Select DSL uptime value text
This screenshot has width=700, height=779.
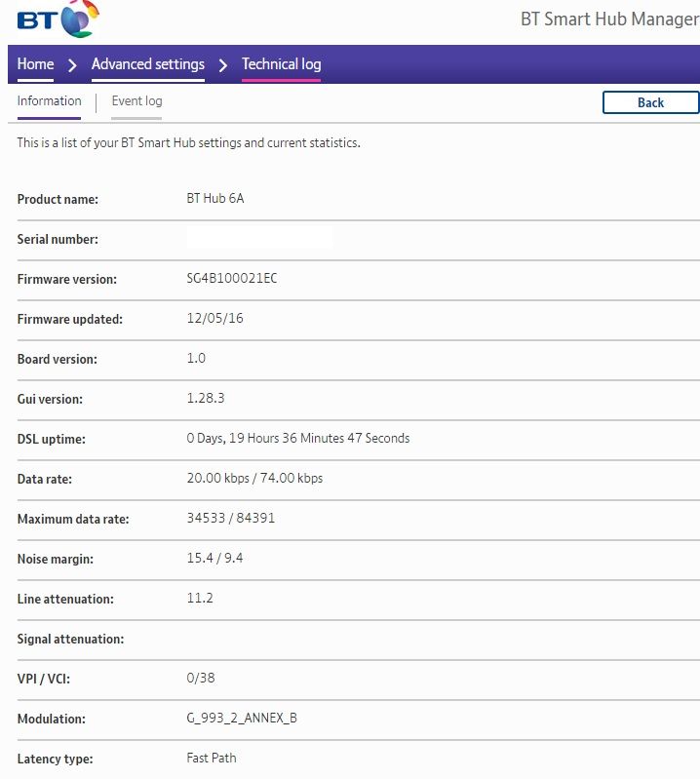(x=298, y=438)
